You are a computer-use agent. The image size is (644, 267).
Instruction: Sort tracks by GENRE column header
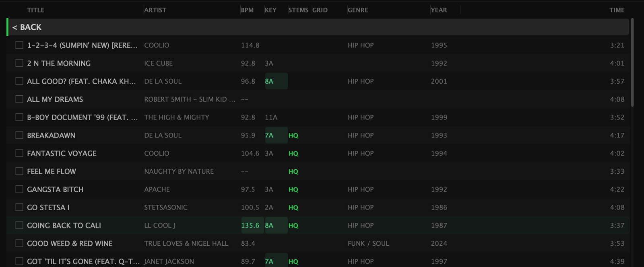[358, 10]
